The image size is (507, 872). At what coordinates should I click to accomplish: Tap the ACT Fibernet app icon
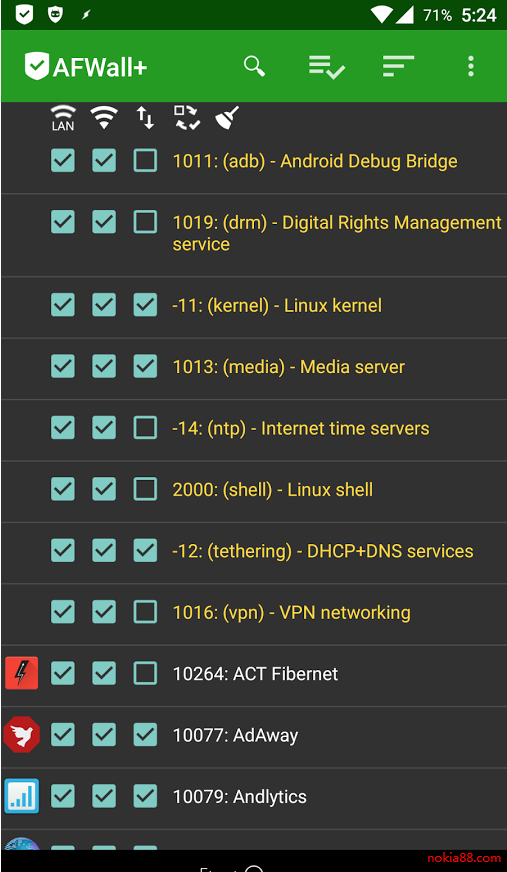point(22,673)
